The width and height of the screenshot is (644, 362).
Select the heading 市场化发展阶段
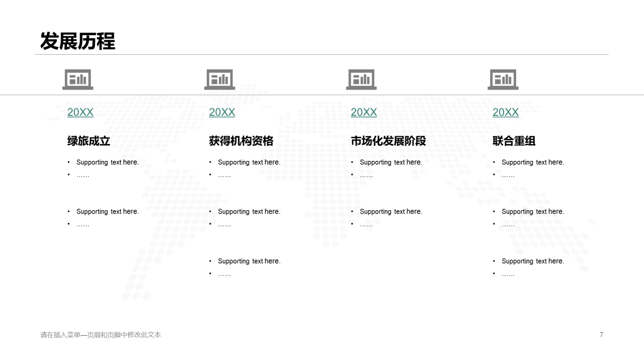(388, 141)
